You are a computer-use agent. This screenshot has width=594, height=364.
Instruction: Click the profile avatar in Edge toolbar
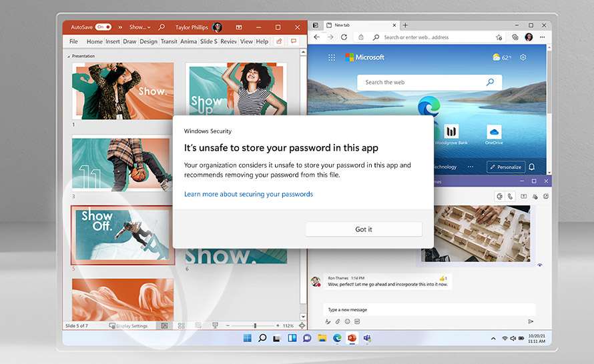click(x=529, y=37)
